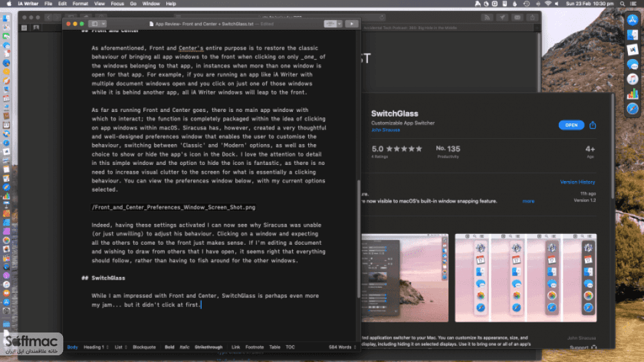
Task: Click the Music app icon in the right dock
Action: coord(633,79)
